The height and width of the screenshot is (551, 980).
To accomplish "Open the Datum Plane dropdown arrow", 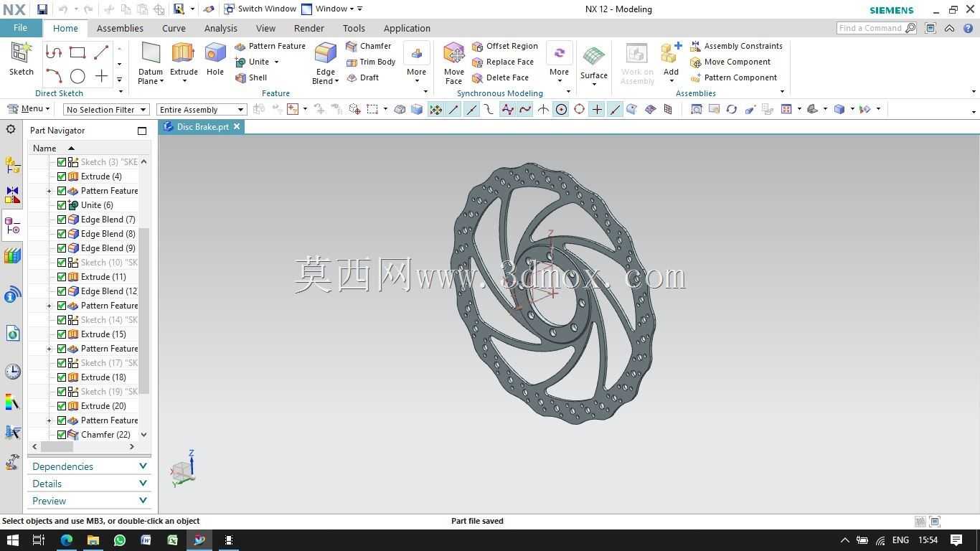I will coord(161,81).
